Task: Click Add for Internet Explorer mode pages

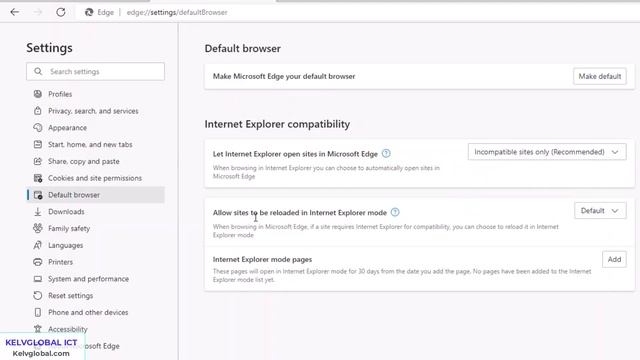Action: point(614,259)
